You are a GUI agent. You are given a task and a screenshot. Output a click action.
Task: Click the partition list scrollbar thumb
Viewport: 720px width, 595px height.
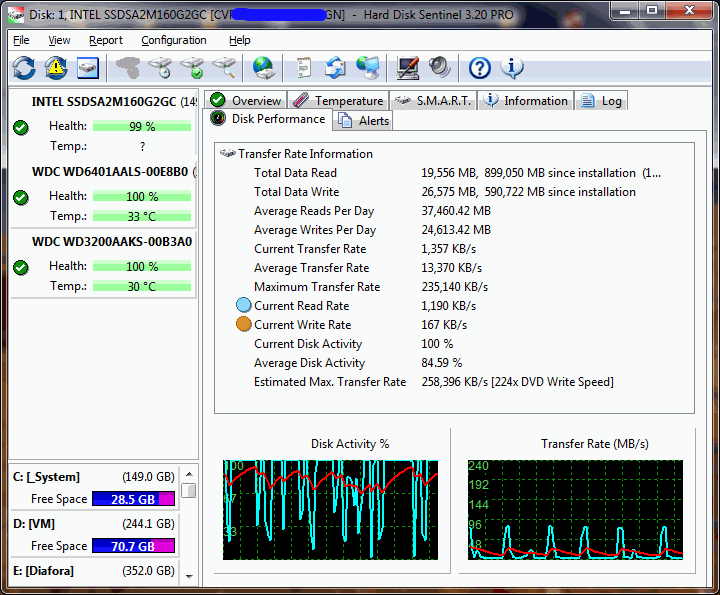(x=189, y=490)
